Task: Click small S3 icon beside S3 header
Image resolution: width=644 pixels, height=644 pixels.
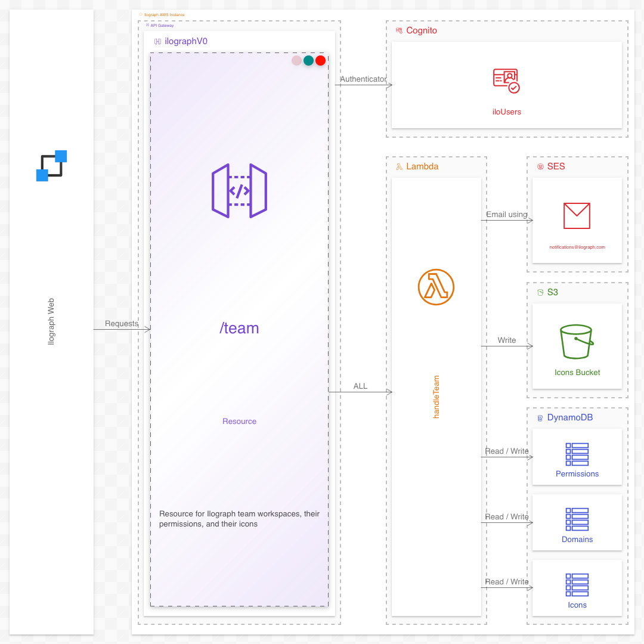Action: pos(540,292)
